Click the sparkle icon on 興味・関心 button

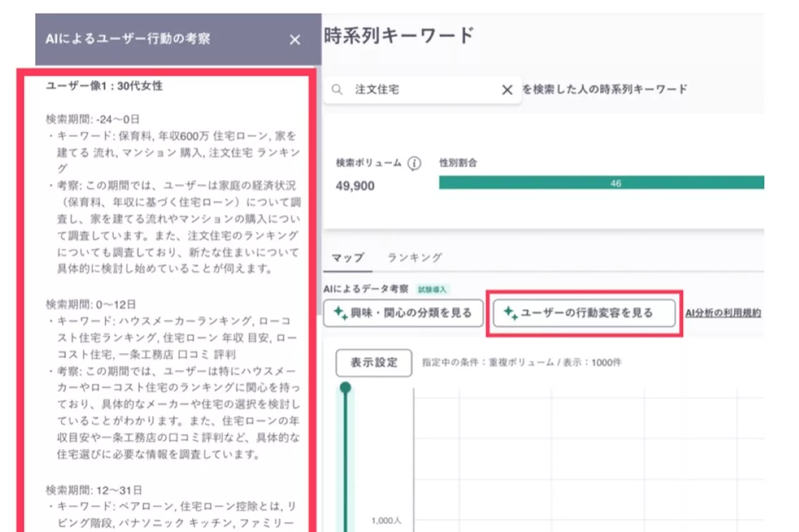(341, 313)
